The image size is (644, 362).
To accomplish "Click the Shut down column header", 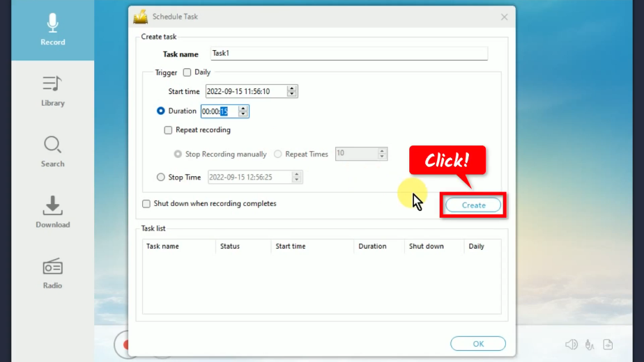I will point(427,246).
